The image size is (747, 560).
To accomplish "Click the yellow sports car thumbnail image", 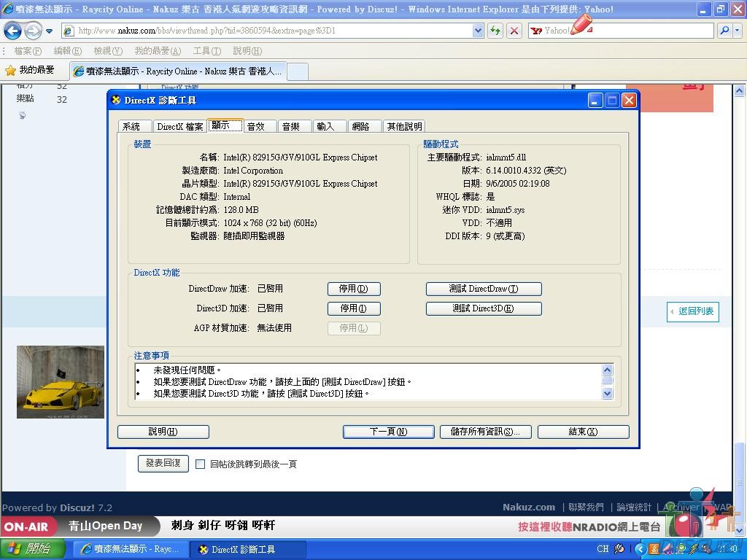I will click(61, 382).
